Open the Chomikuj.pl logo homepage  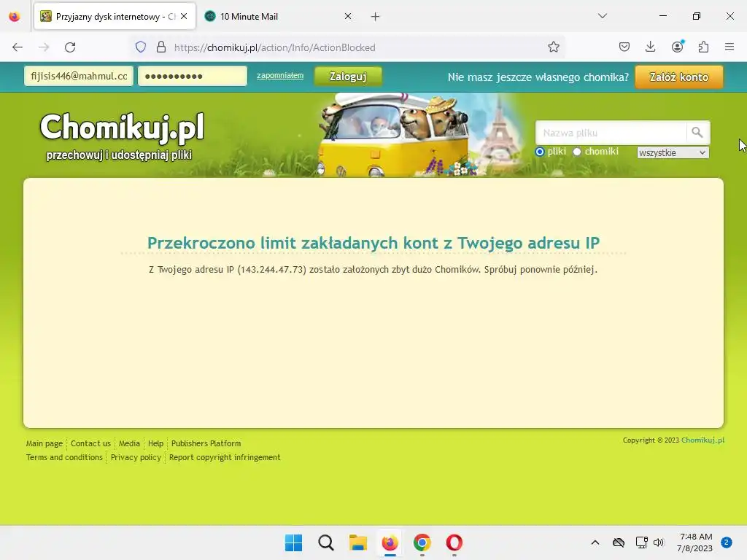coord(122,136)
